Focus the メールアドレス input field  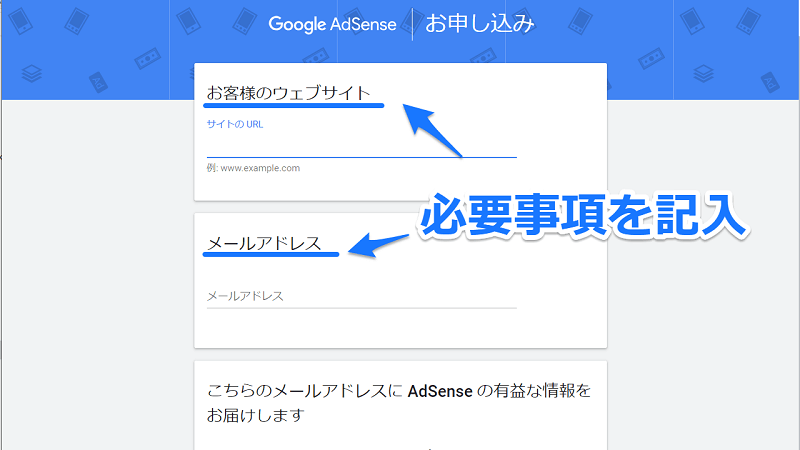(x=361, y=296)
